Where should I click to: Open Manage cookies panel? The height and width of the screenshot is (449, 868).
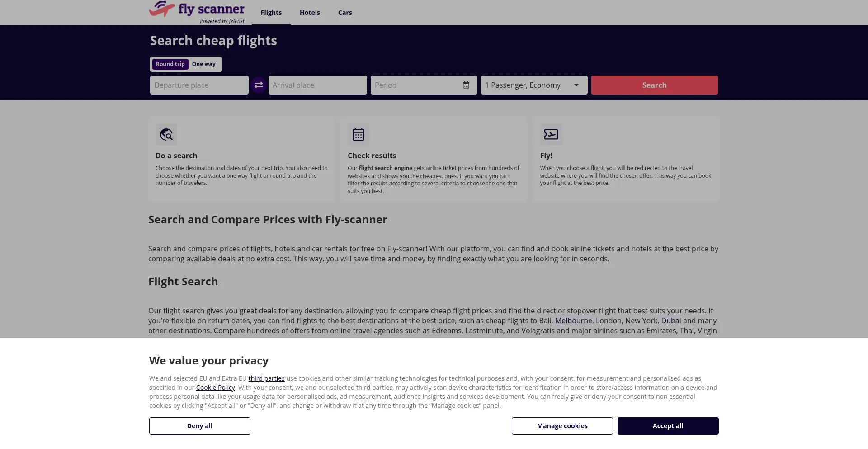pyautogui.click(x=562, y=426)
